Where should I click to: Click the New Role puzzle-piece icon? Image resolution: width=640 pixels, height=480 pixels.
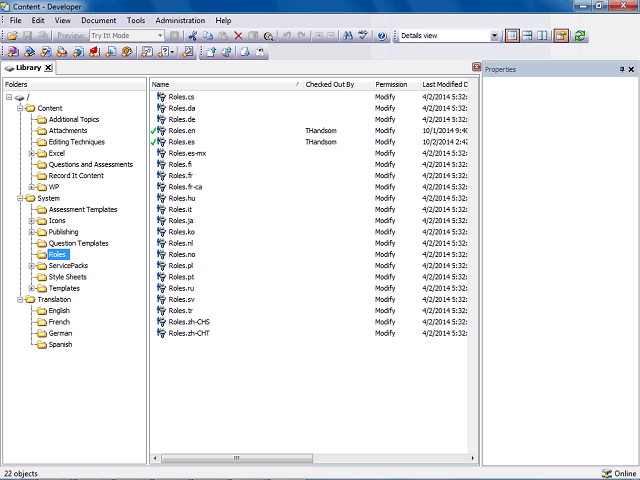[x=127, y=52]
